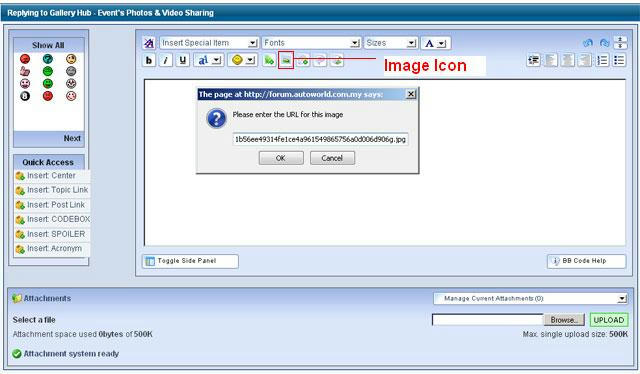Open the font color A dropdown
Image resolution: width=640 pixels, height=374 pixels.
pyautogui.click(x=436, y=43)
